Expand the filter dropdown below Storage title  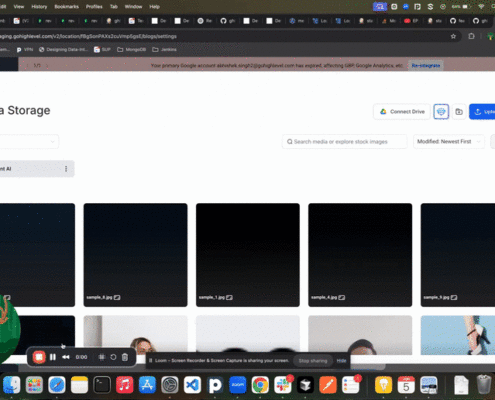(29, 142)
